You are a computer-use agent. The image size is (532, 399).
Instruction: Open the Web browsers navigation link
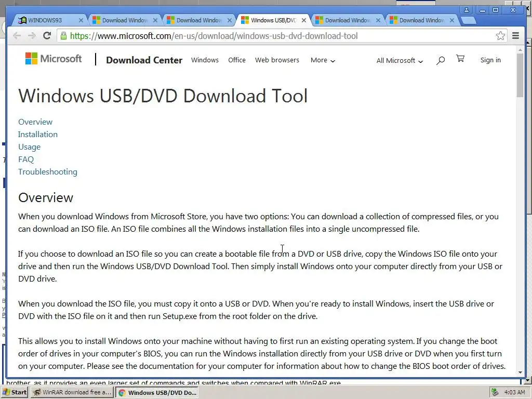point(277,60)
